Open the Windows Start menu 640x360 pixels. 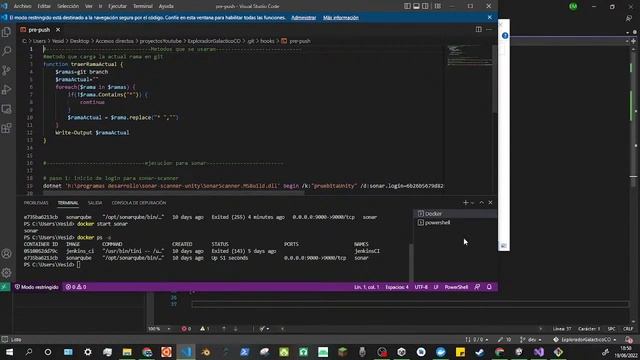[9, 352]
